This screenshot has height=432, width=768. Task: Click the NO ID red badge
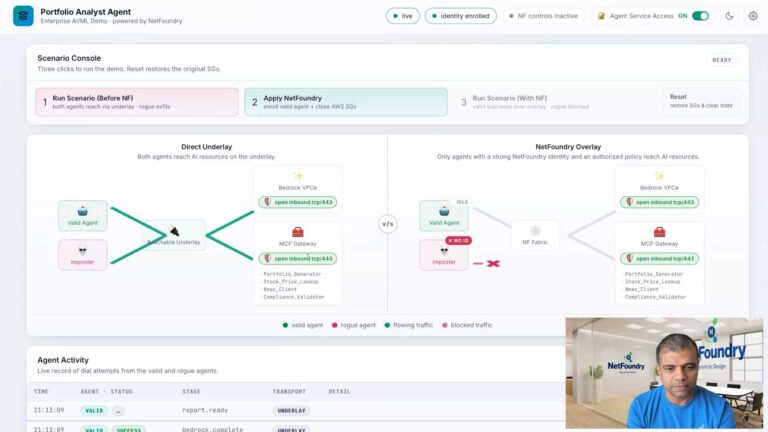click(x=458, y=240)
